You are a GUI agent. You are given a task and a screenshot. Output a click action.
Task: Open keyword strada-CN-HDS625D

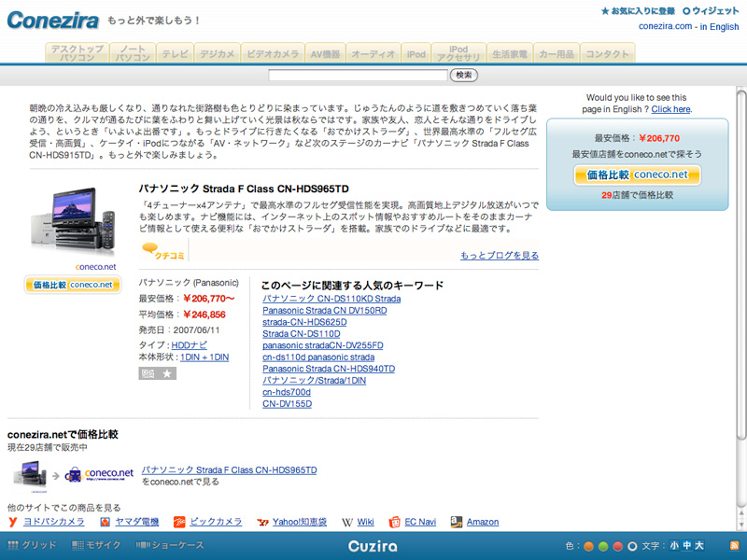tap(304, 322)
